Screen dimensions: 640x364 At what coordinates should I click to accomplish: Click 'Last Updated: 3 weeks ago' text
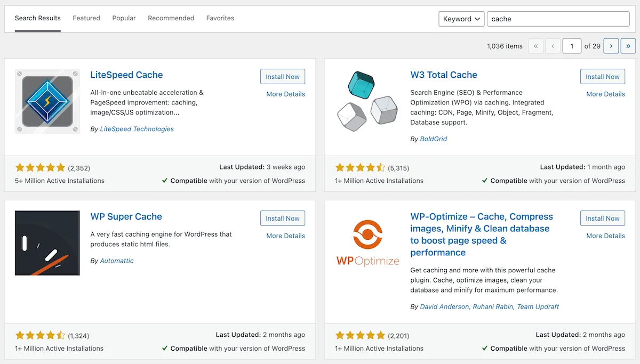[262, 167]
